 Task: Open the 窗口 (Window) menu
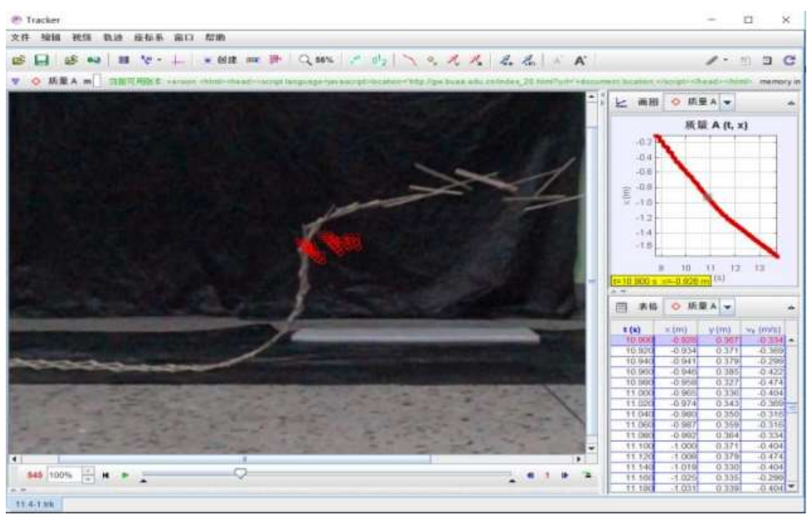pos(184,37)
